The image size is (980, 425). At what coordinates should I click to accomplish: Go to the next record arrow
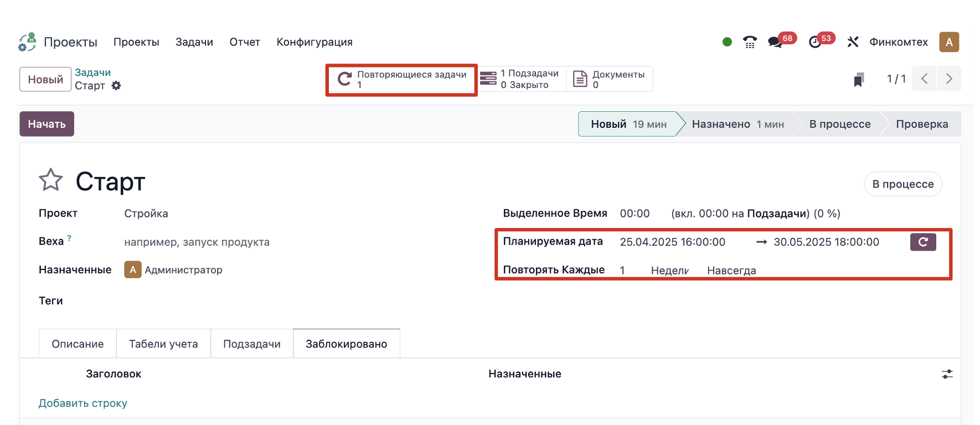tap(949, 79)
